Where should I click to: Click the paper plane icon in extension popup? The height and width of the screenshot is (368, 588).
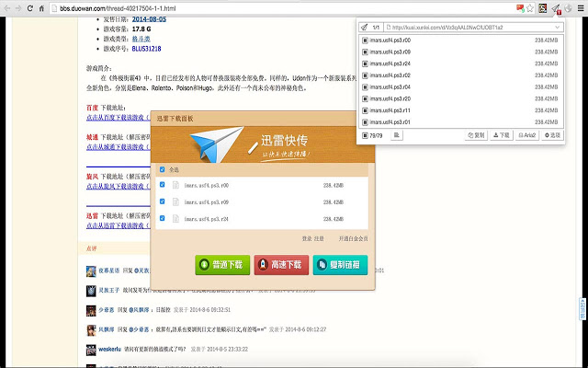[364, 28]
